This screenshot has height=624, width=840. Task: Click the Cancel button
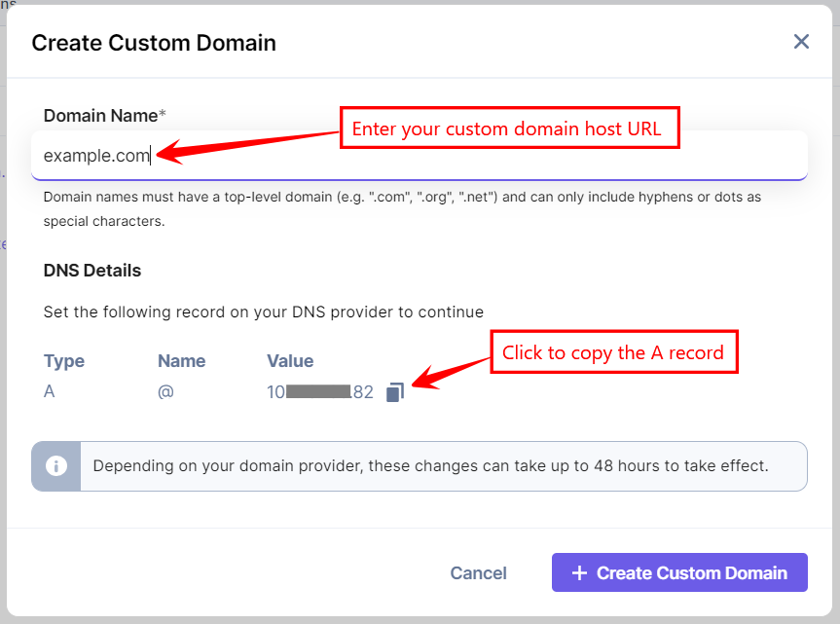pos(478,572)
